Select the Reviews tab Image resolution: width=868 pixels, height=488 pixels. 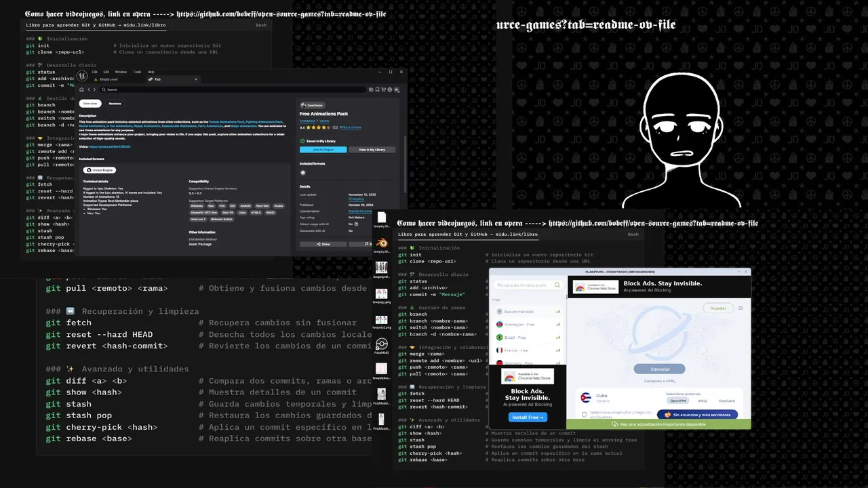[x=115, y=104]
